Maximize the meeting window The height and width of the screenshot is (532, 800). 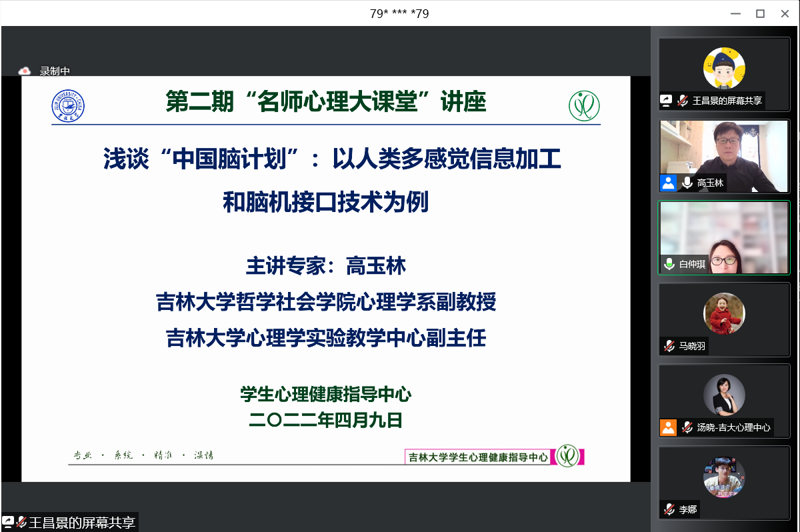(x=760, y=13)
